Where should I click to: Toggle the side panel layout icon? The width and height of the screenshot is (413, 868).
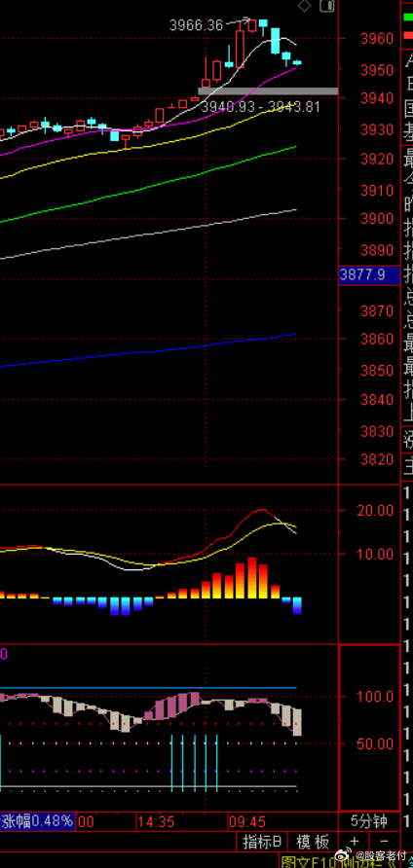pyautogui.click(x=328, y=6)
